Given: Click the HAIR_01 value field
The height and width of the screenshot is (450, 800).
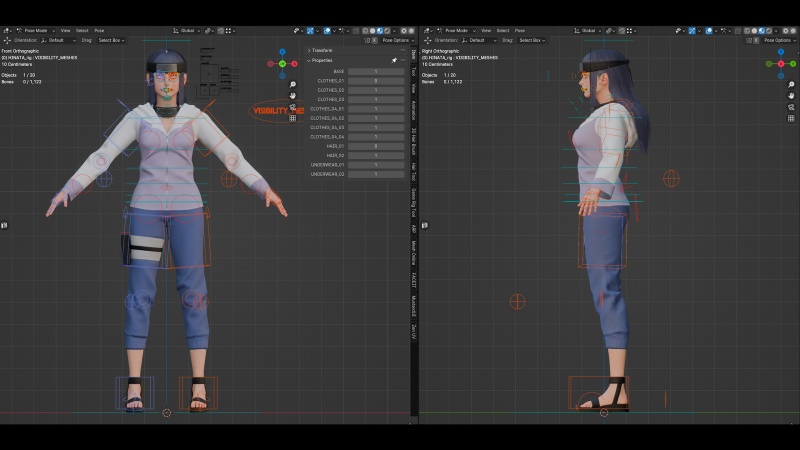Looking at the screenshot, I should pos(375,146).
